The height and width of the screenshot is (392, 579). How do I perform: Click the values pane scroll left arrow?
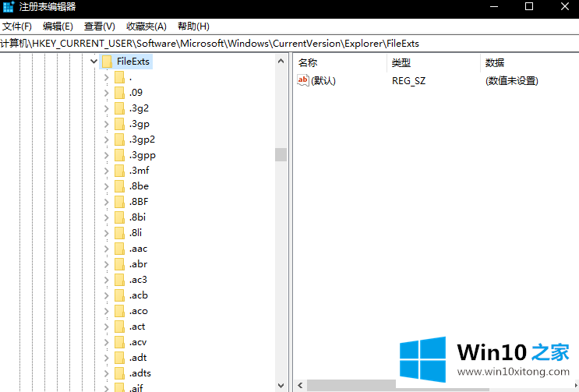pos(300,386)
